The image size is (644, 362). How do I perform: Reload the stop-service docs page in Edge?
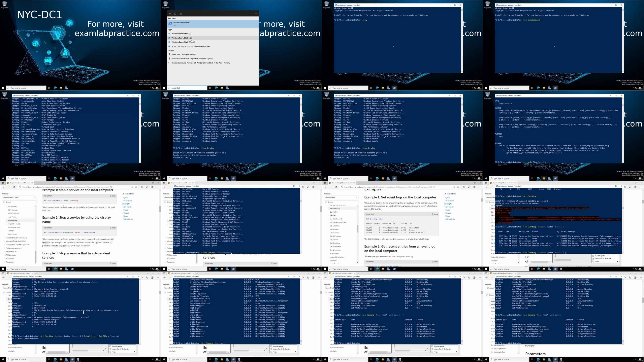click(14, 187)
